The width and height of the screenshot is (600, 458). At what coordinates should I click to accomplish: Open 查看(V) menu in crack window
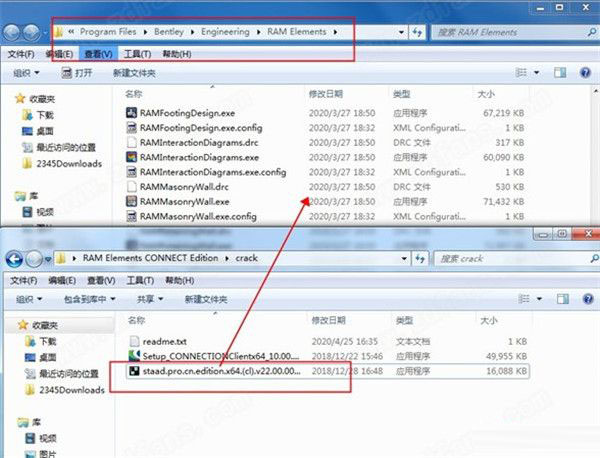(101, 281)
